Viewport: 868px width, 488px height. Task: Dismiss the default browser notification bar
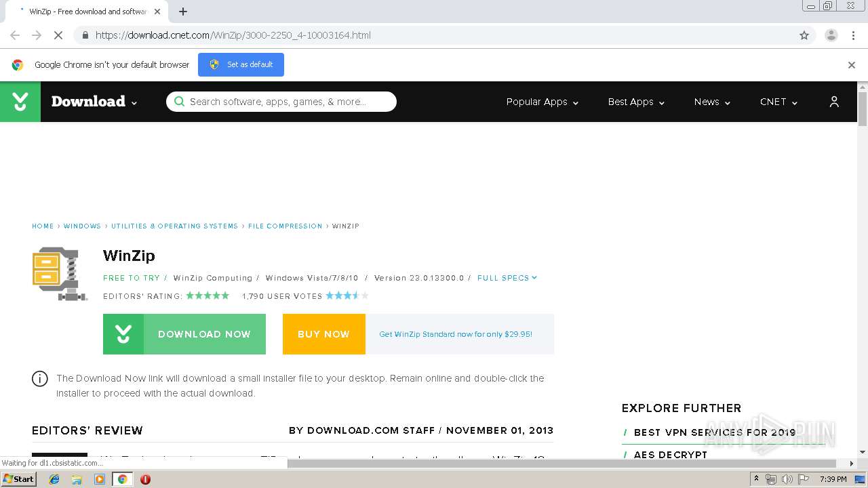click(x=852, y=65)
